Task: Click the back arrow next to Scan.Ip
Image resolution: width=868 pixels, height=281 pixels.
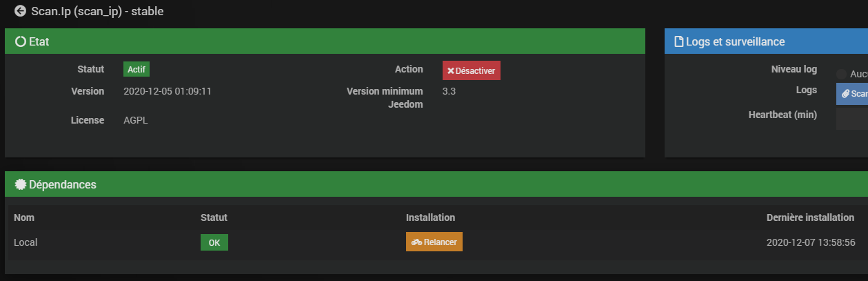Action: pyautogui.click(x=20, y=11)
